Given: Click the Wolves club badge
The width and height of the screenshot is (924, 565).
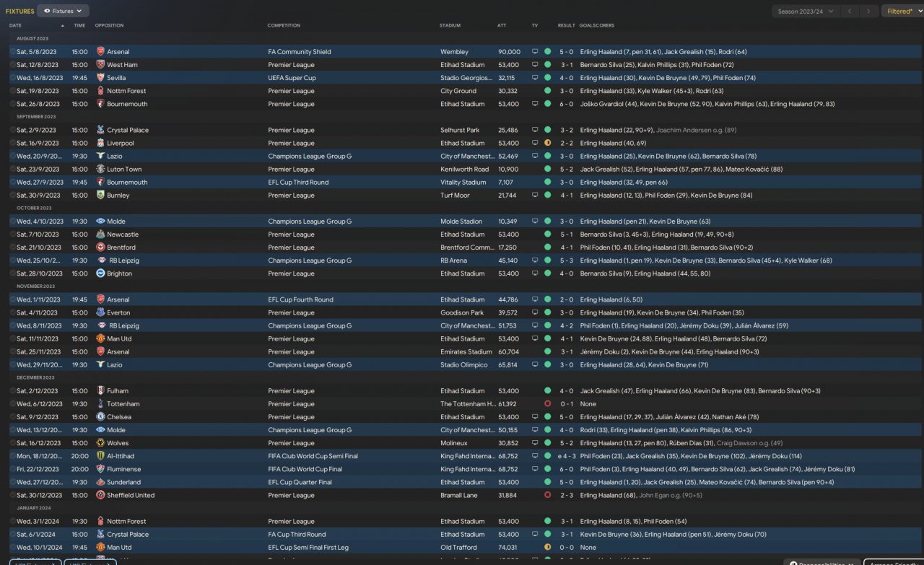Looking at the screenshot, I should (x=100, y=443).
